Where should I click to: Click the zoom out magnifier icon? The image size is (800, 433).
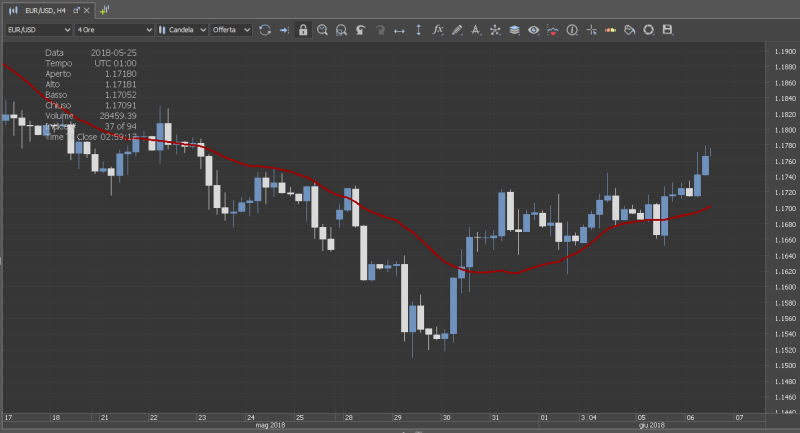click(341, 30)
